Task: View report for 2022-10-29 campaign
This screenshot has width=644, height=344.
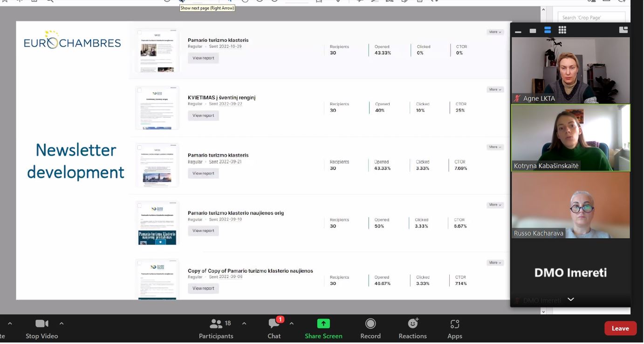Action: tap(203, 58)
